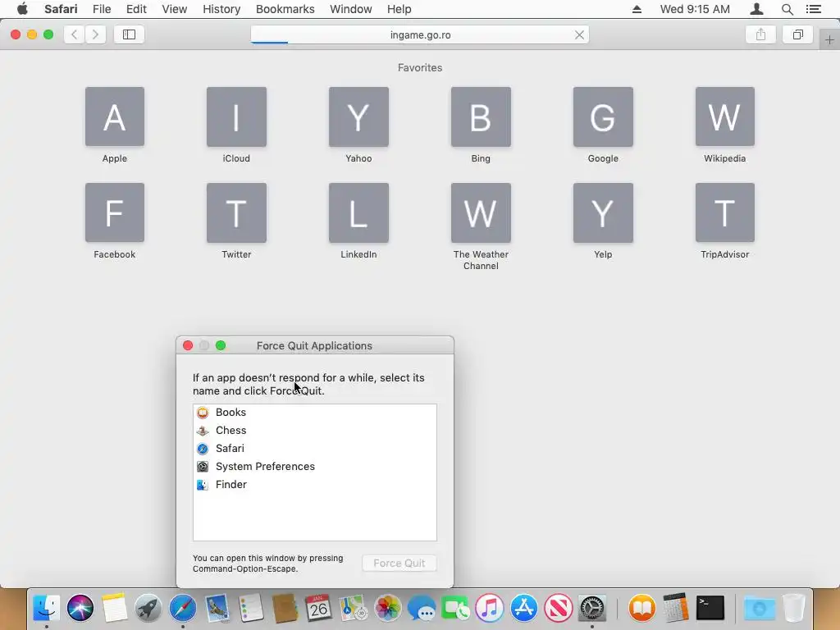Open the Yelp favorite tile
The width and height of the screenshot is (840, 630).
point(603,212)
